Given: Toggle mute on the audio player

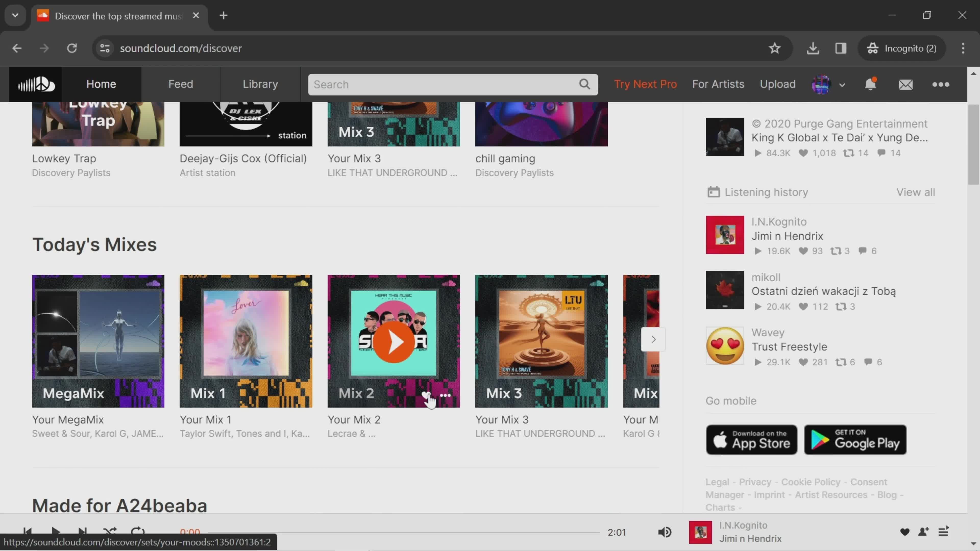Looking at the screenshot, I should 665,532.
